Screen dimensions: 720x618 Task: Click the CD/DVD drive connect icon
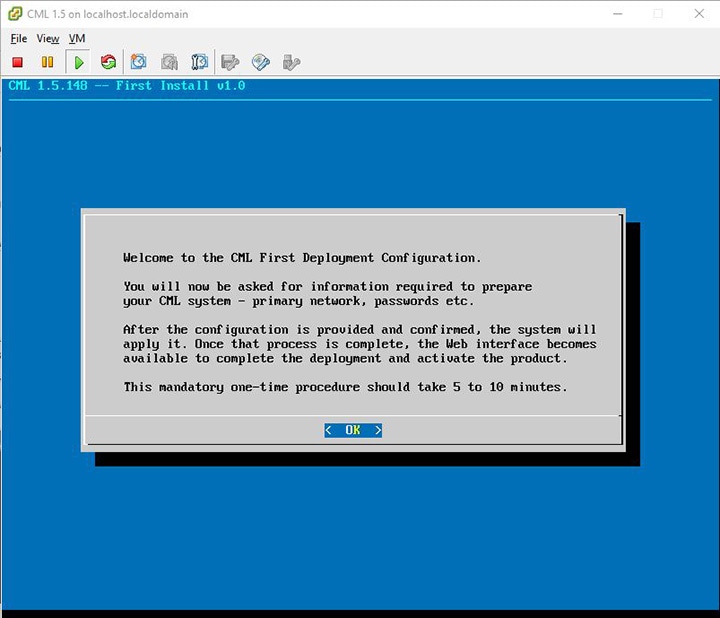point(260,62)
